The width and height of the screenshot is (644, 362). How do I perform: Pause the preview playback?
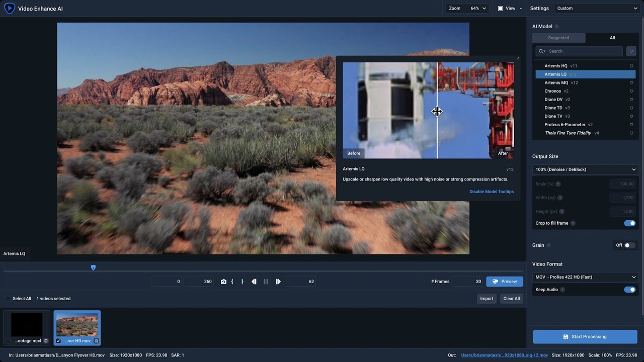(x=266, y=282)
